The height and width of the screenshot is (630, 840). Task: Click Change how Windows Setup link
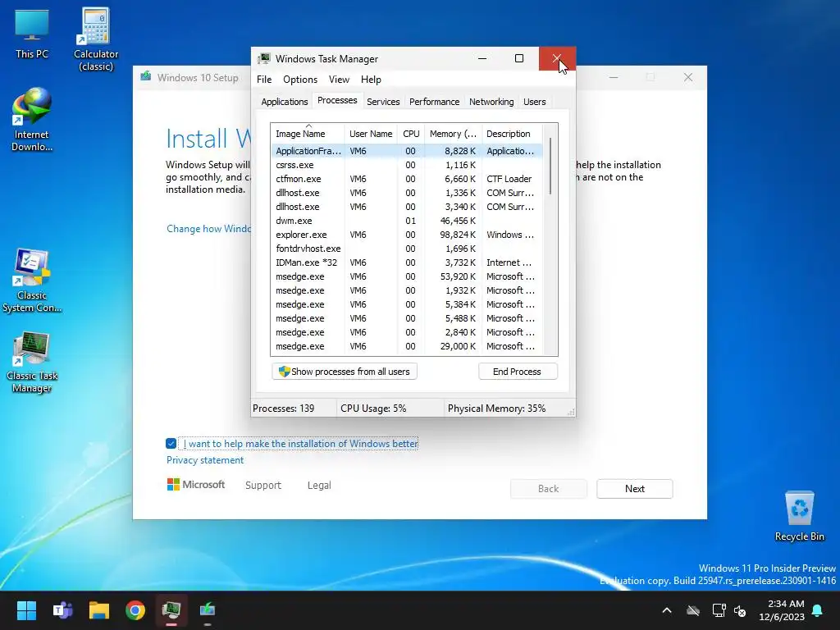(x=208, y=229)
